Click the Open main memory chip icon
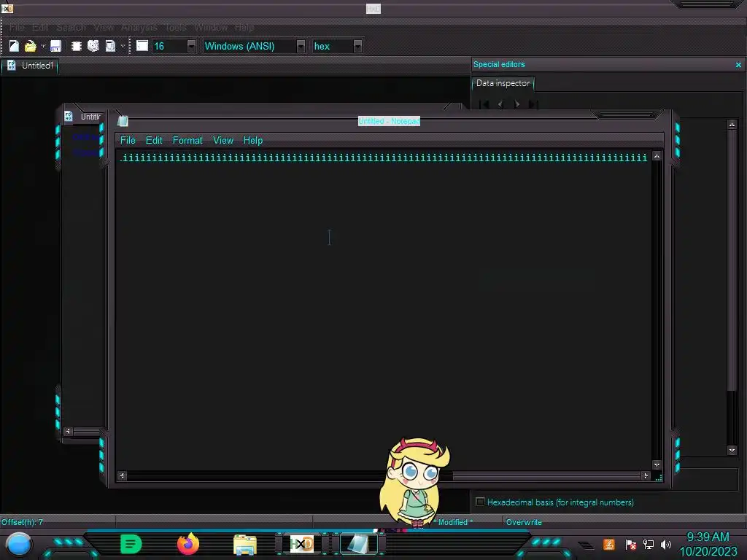 76,46
